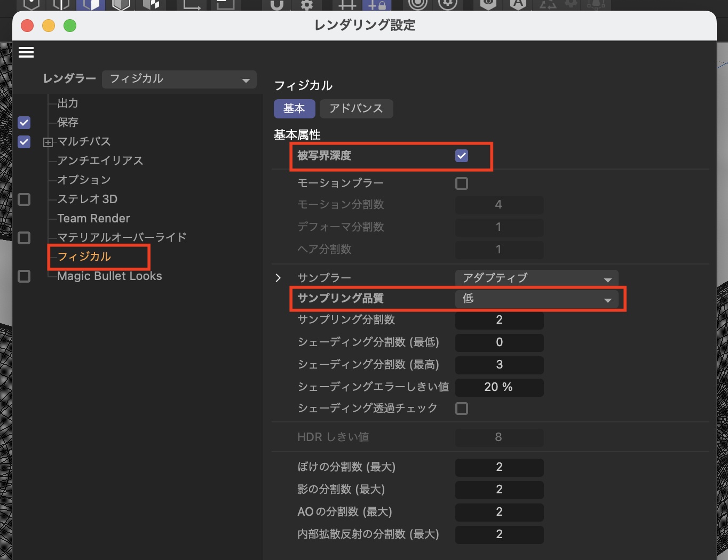The width and height of the screenshot is (728, 560).
Task: Open the hamburger menu in render settings
Action: (x=26, y=52)
